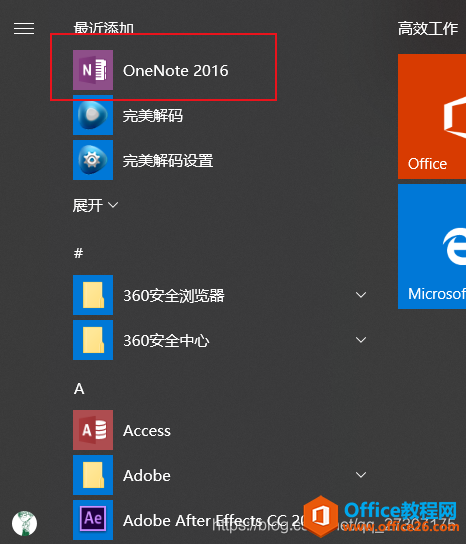The image size is (466, 544).
Task: Click the Adobe After Effects label
Action: coord(213,520)
